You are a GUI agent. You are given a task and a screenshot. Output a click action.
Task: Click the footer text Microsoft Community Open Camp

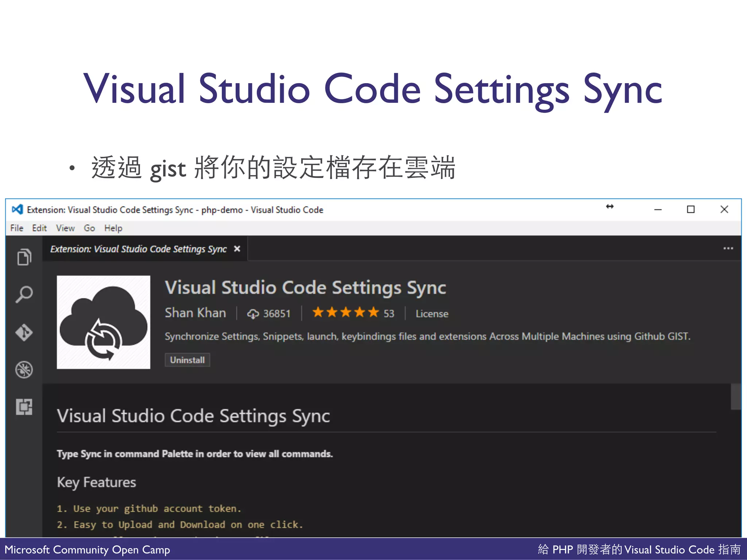(x=87, y=549)
